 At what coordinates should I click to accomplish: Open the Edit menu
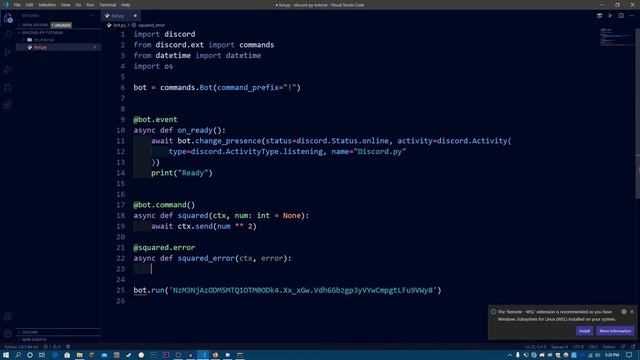click(29, 5)
